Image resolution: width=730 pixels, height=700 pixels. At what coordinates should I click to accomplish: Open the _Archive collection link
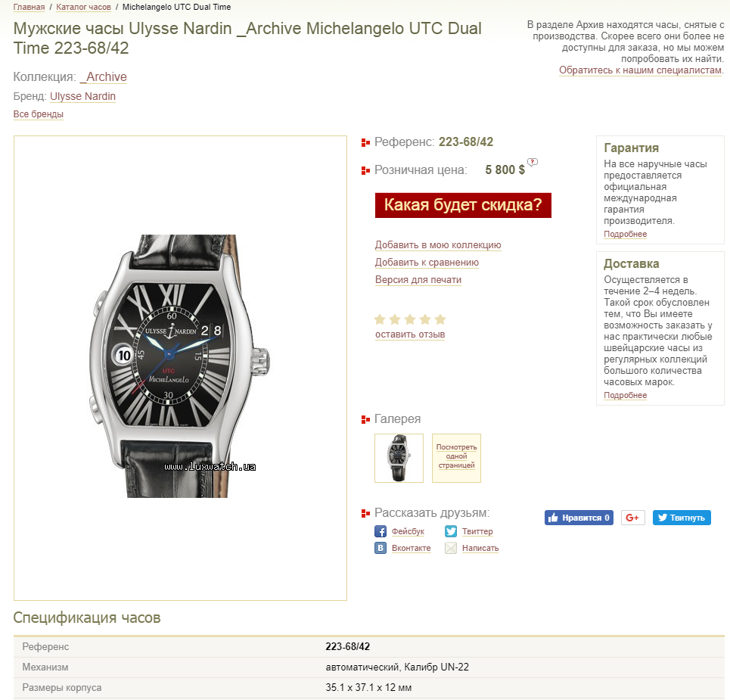coord(104,77)
